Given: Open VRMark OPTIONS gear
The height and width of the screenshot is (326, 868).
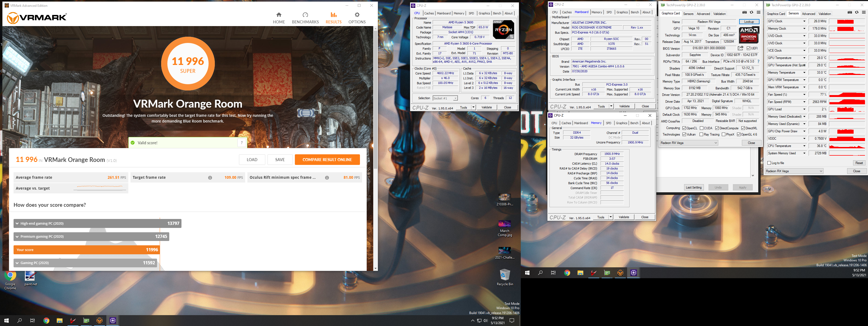Looking at the screenshot, I should (357, 18).
